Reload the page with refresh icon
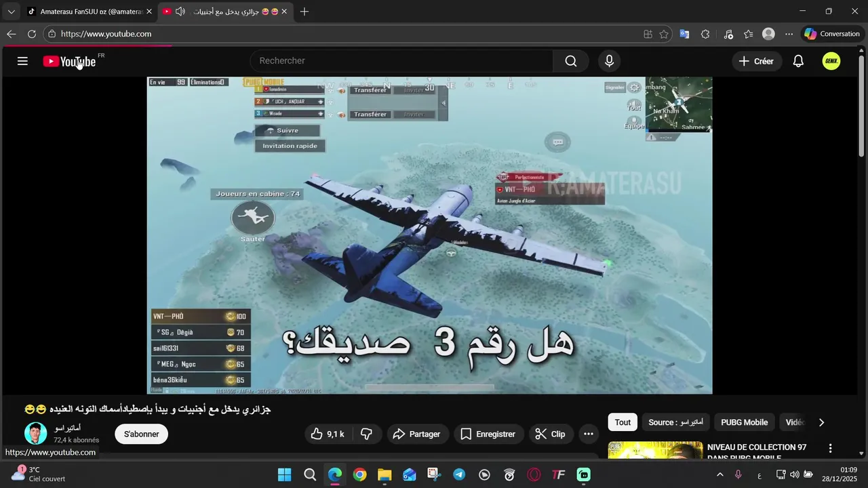This screenshot has height=488, width=868. [x=32, y=34]
